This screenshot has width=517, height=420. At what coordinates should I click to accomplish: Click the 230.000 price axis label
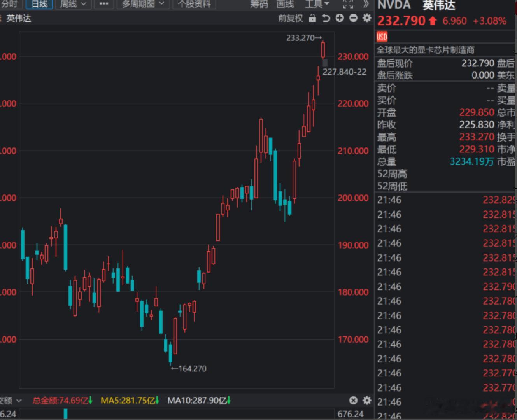(353, 57)
